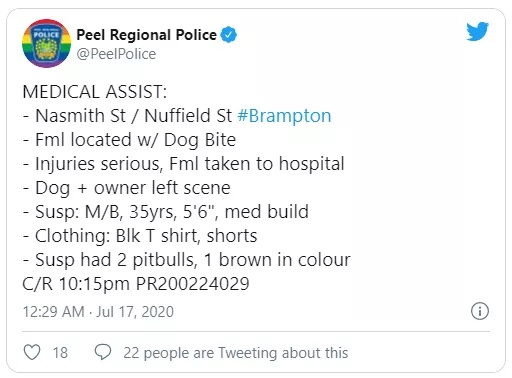Click the Dog + owner left scene line
The image size is (512, 378).
pyautogui.click(x=127, y=188)
